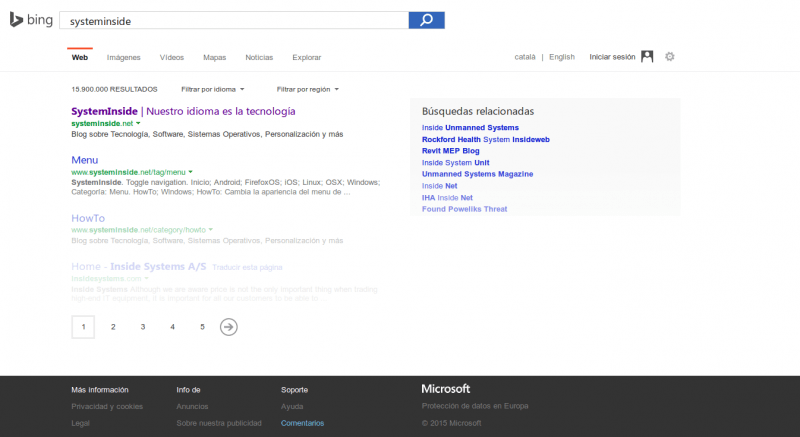Open related search Found Poweliks Threat

[x=465, y=209]
